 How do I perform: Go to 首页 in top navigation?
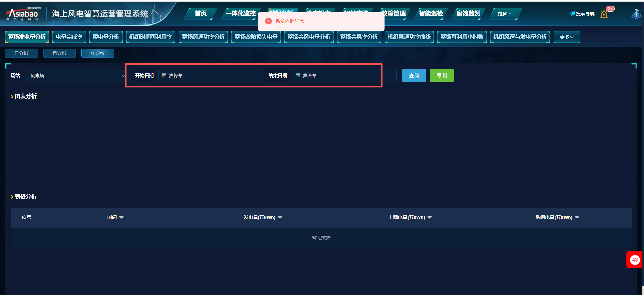[201, 14]
